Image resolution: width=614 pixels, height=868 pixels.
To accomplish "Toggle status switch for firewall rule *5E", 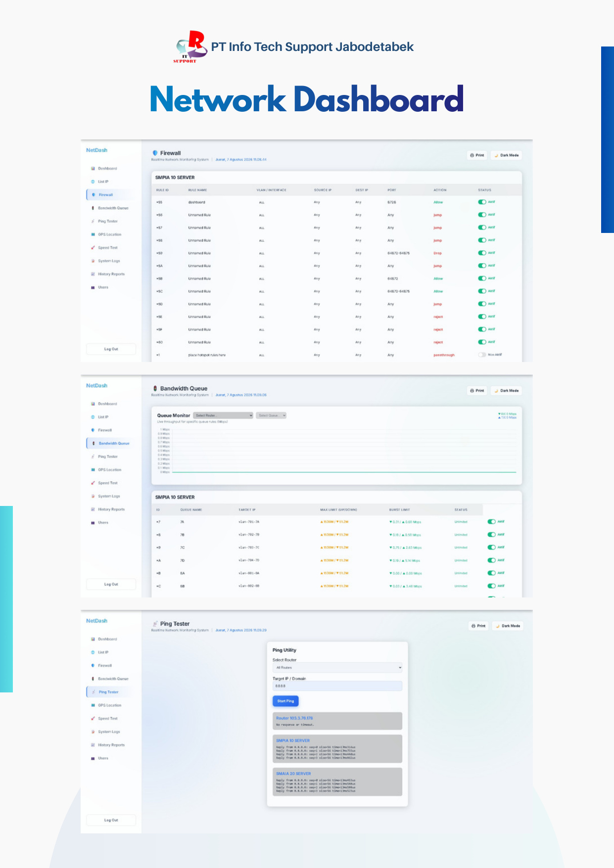I will (x=482, y=317).
